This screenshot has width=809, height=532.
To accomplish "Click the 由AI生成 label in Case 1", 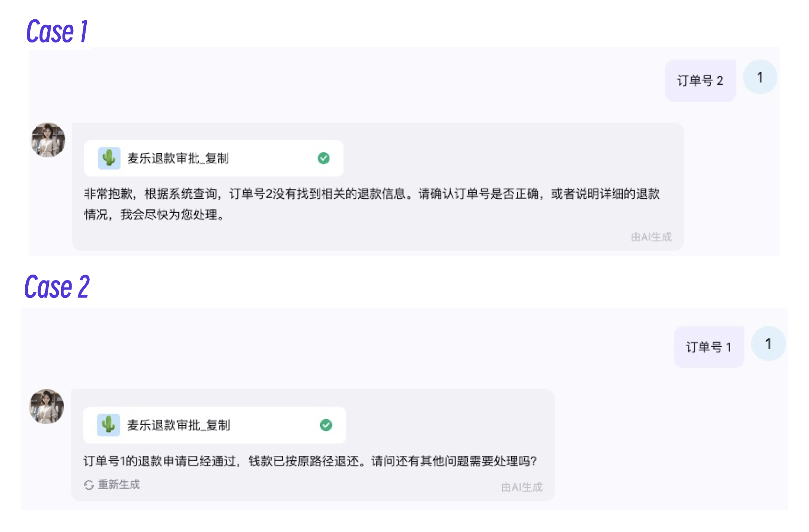I will pos(651,237).
